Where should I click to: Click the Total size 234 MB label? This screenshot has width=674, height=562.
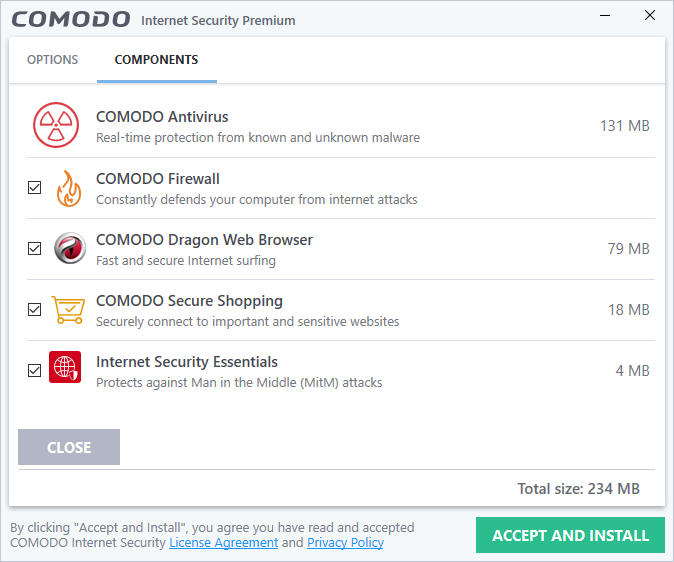click(x=579, y=489)
